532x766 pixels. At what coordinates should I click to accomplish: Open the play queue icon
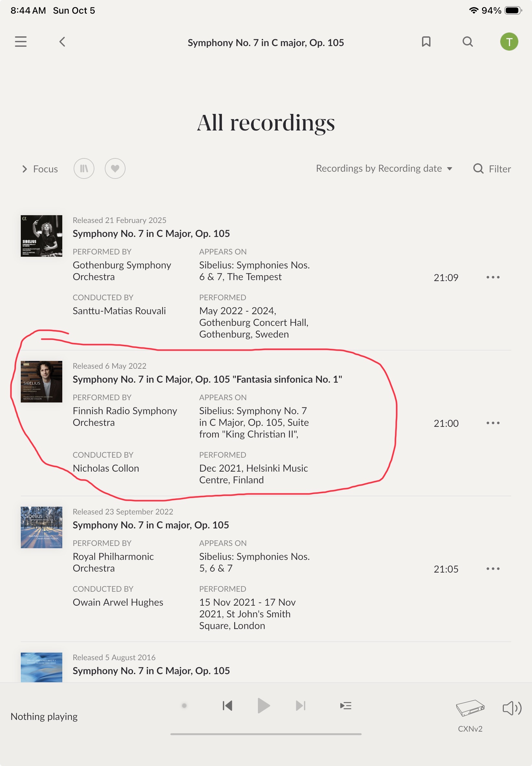click(346, 705)
